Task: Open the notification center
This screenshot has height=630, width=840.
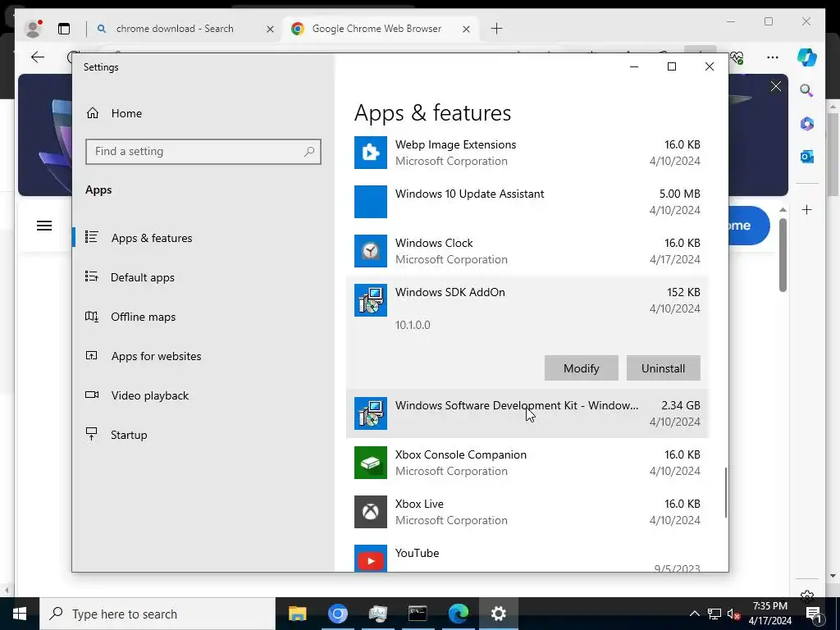Action: 813,614
